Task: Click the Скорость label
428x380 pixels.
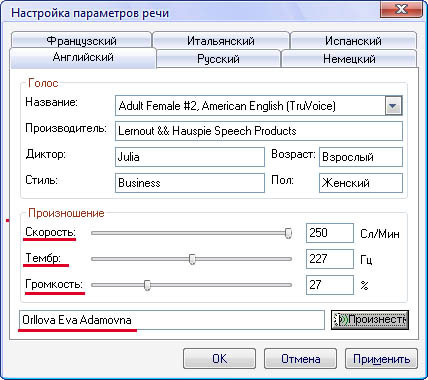Action: [x=50, y=232]
